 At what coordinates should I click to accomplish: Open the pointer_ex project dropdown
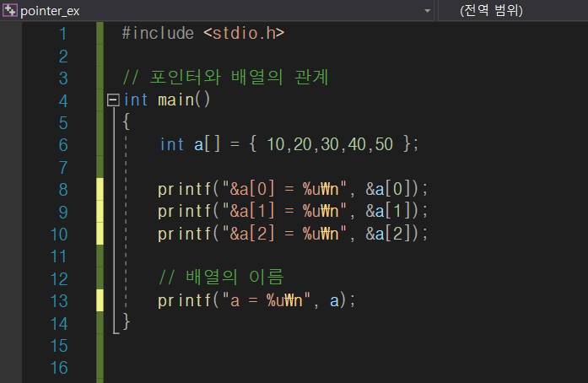click(427, 10)
